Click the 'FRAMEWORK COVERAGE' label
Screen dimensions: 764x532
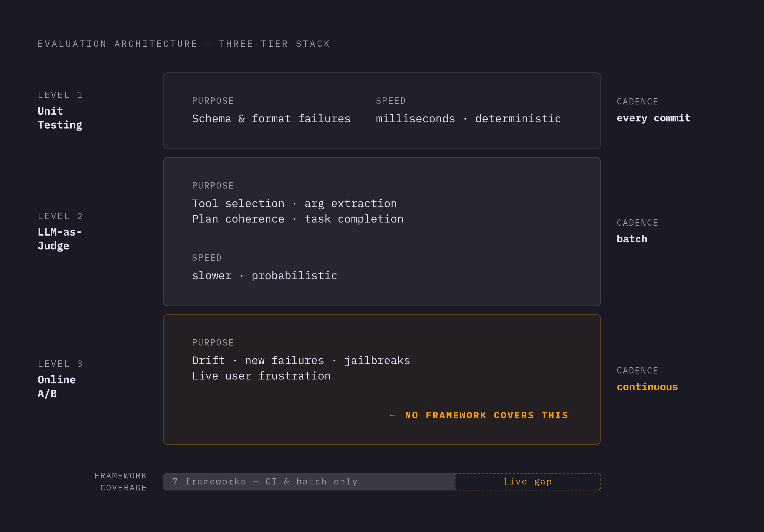tap(120, 482)
